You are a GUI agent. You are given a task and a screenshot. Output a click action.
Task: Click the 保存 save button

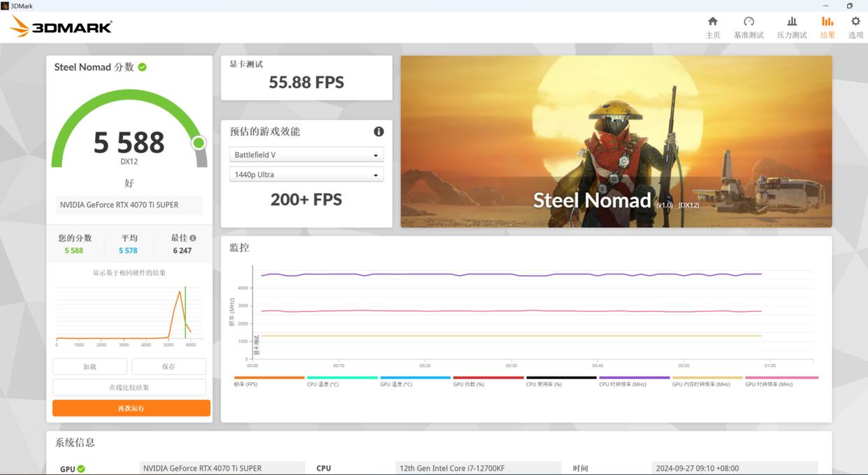(168, 367)
